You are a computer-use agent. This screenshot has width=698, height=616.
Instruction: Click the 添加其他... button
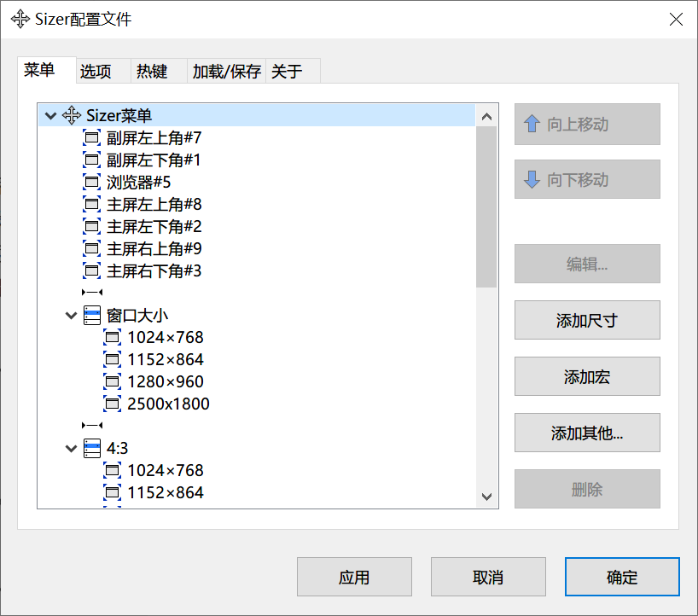pos(587,433)
